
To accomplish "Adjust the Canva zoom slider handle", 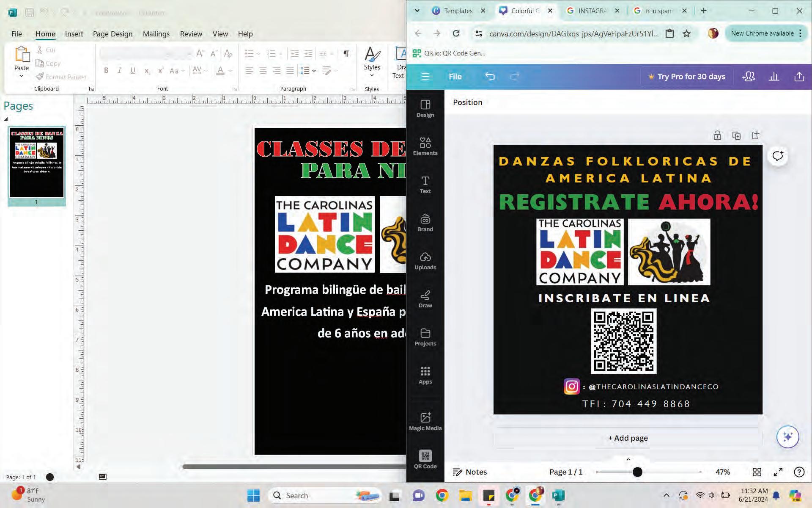I will coord(637,472).
